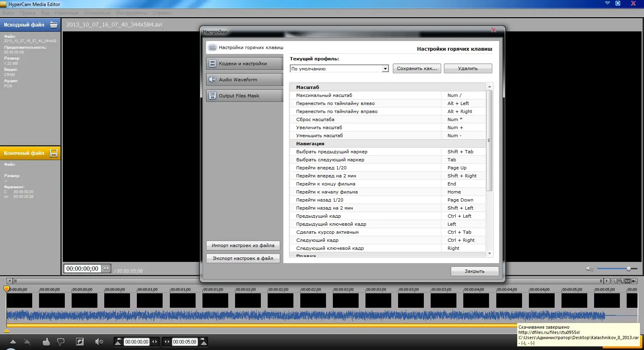Click the set start marker icon

[x=118, y=342]
